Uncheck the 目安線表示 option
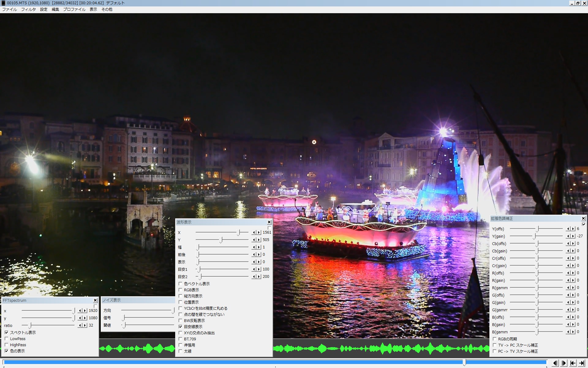This screenshot has width=588, height=368. click(x=180, y=327)
